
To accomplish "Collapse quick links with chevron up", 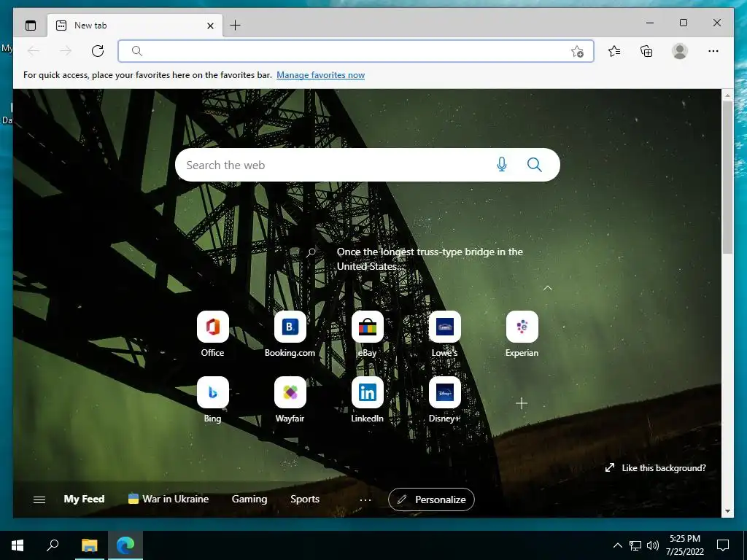I will point(547,287).
